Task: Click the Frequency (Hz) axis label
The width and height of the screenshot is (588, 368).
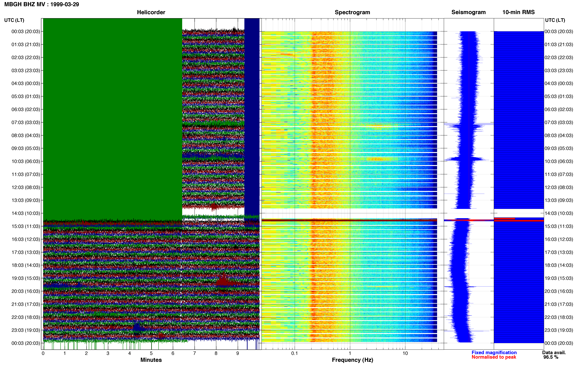Action: point(352,360)
